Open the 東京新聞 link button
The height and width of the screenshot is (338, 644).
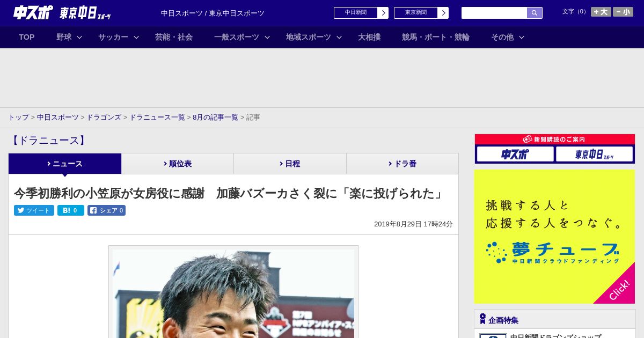click(415, 13)
